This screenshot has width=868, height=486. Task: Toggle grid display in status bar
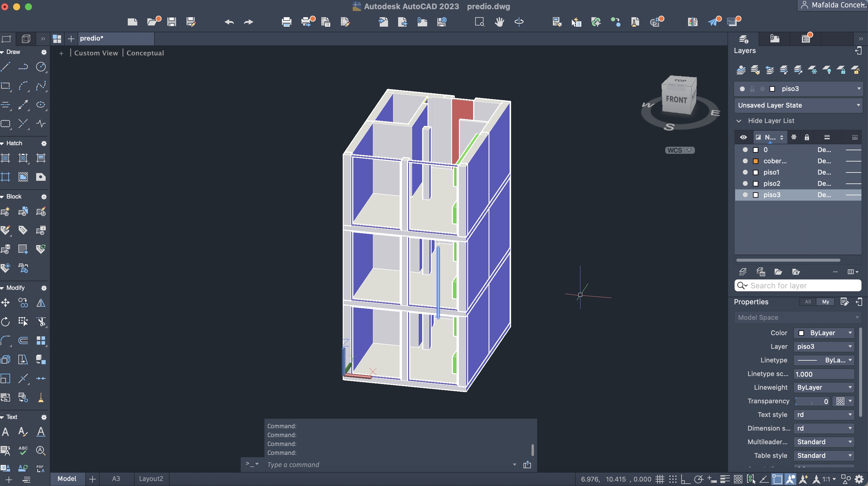660,479
